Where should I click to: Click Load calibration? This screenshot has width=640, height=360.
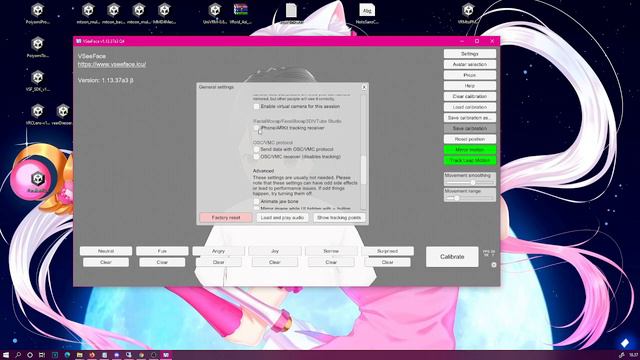(470, 107)
